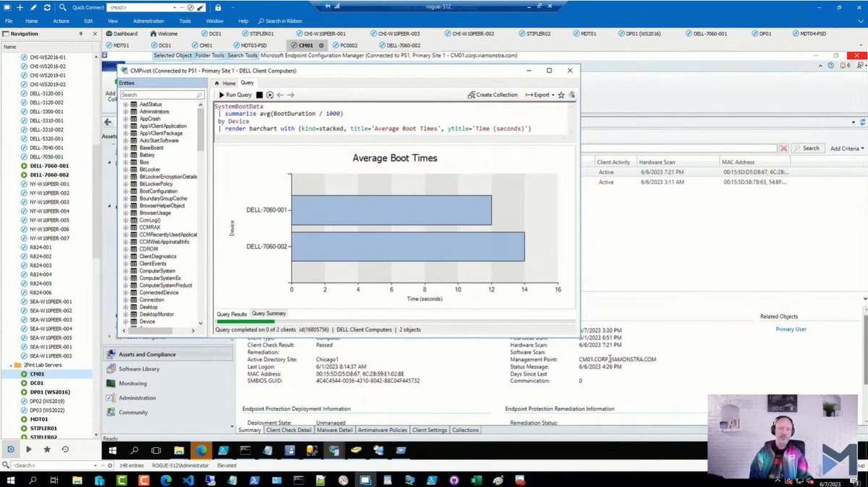Go back with the left arrow query icon
The width and height of the screenshot is (868, 487).
(x=280, y=95)
